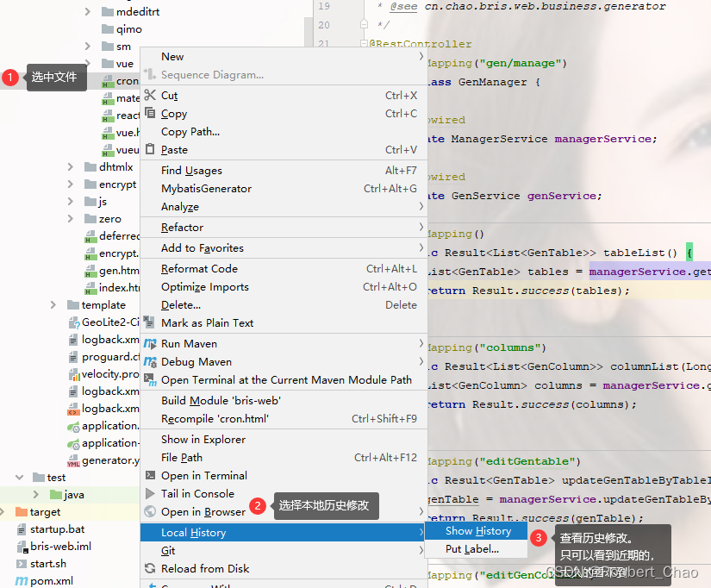Expand the encrypt folder
This screenshot has height=588, width=711.
(x=71, y=185)
